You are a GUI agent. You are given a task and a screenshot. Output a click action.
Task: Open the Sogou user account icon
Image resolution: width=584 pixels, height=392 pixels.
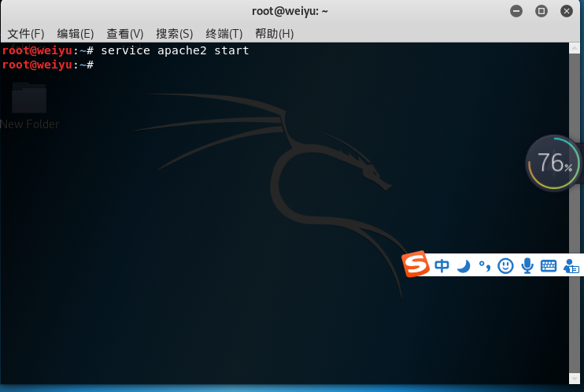click(x=571, y=266)
